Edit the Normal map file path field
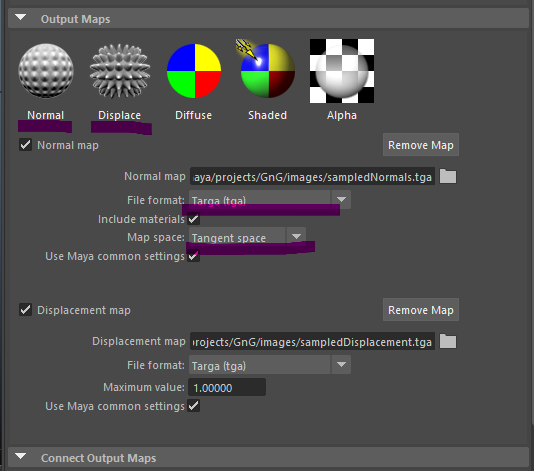This screenshot has height=471, width=534. coord(312,176)
